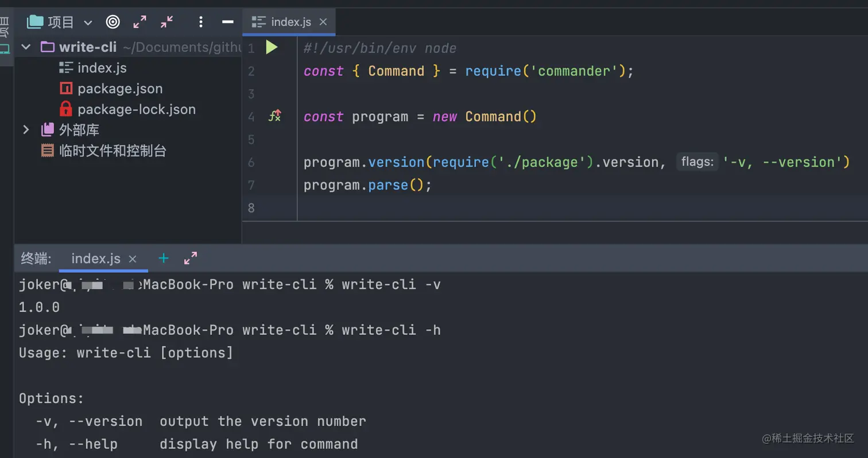This screenshot has width=868, height=458.
Task: Click the 终端: panel label
Action: (36, 259)
